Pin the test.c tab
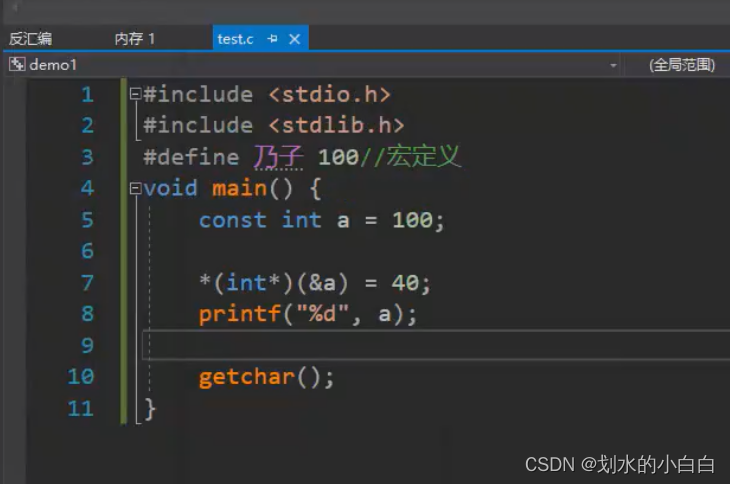This screenshot has width=730, height=484. pos(273,39)
